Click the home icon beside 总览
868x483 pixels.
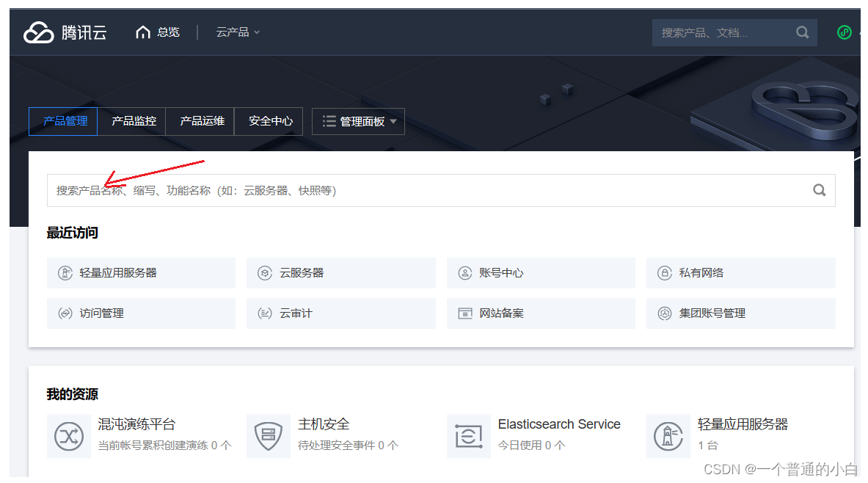[143, 33]
